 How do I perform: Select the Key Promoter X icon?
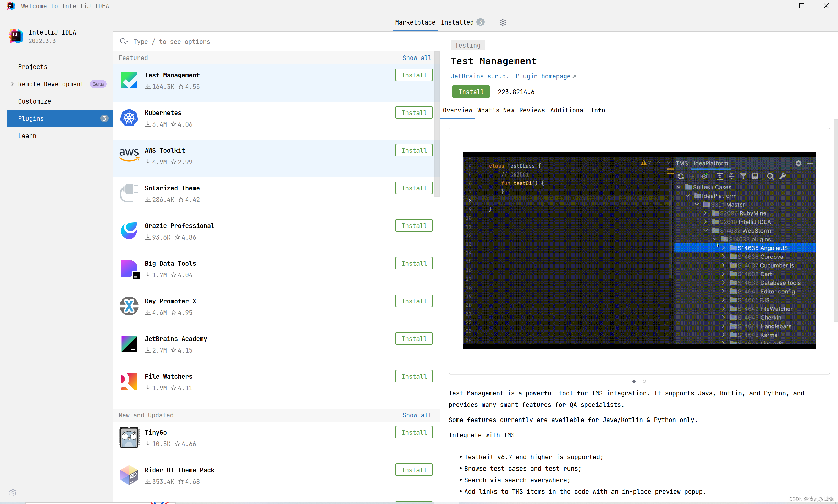(129, 306)
